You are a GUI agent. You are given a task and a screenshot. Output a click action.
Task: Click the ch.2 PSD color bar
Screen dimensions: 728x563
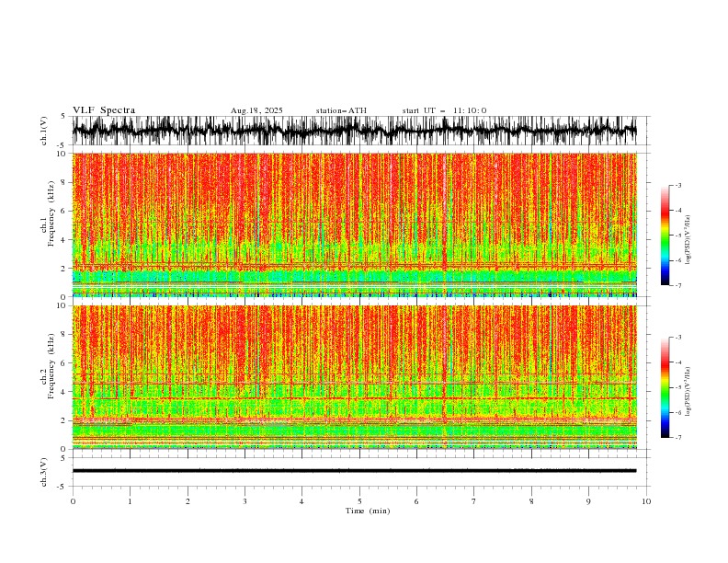665,387
